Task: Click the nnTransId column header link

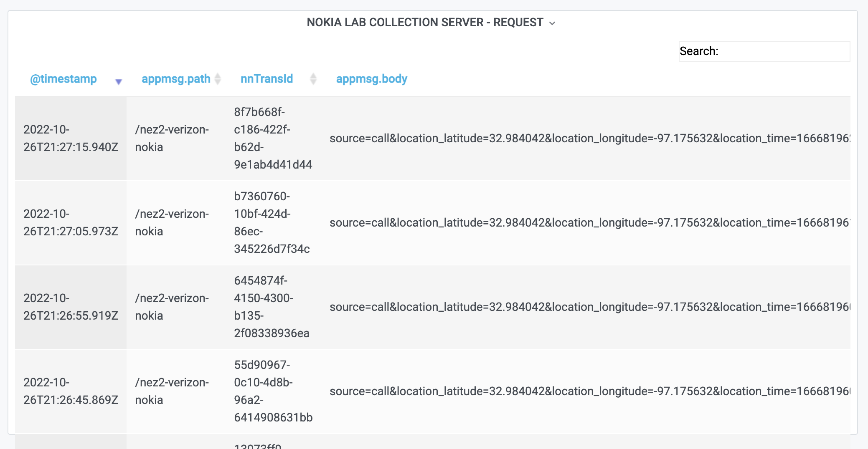Action: click(x=266, y=78)
